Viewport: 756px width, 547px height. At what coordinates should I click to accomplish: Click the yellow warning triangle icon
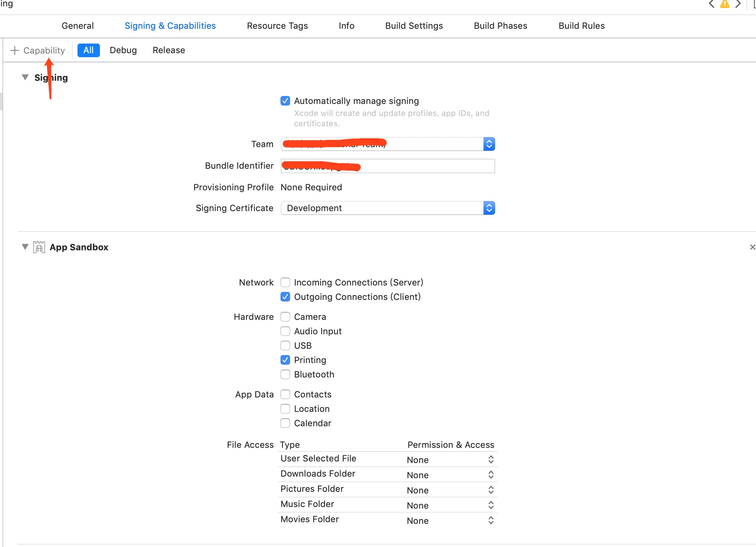(x=725, y=4)
